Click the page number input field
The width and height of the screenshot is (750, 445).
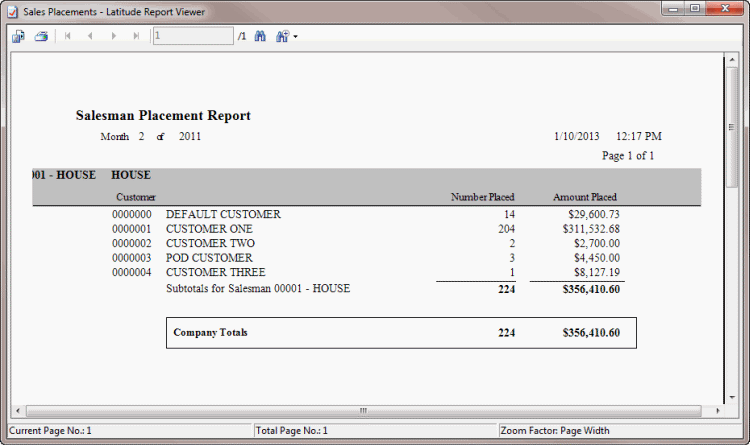point(192,36)
